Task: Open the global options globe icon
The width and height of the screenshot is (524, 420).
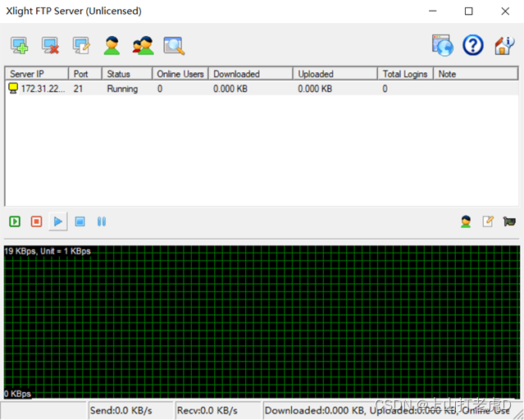Action: tap(442, 46)
